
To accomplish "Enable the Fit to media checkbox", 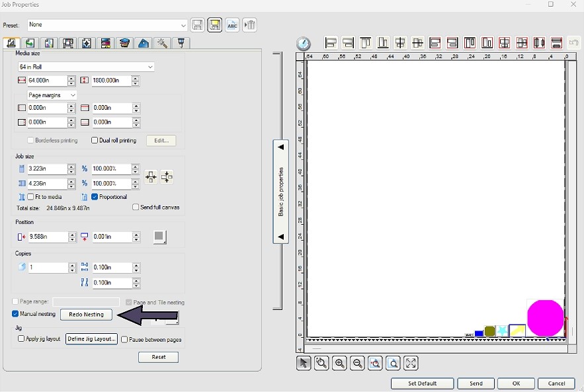I will (30, 196).
